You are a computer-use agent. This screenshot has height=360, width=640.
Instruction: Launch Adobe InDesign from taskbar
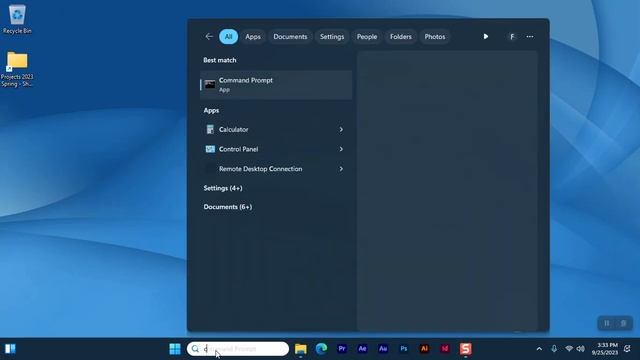click(x=445, y=349)
